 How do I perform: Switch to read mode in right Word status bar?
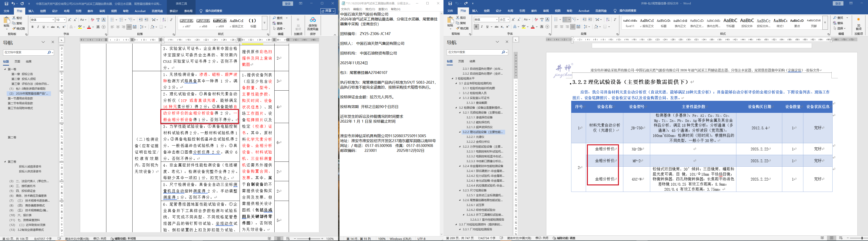822,238
